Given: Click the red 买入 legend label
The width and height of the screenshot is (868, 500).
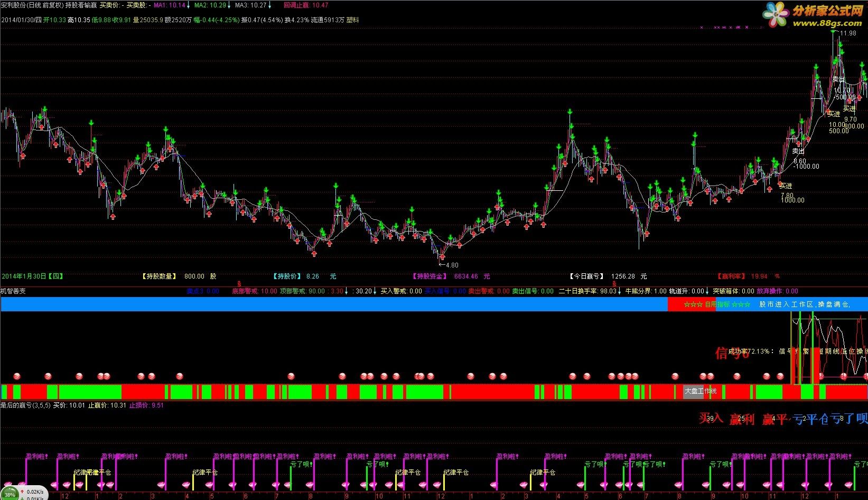Looking at the screenshot, I should pyautogui.click(x=711, y=419).
